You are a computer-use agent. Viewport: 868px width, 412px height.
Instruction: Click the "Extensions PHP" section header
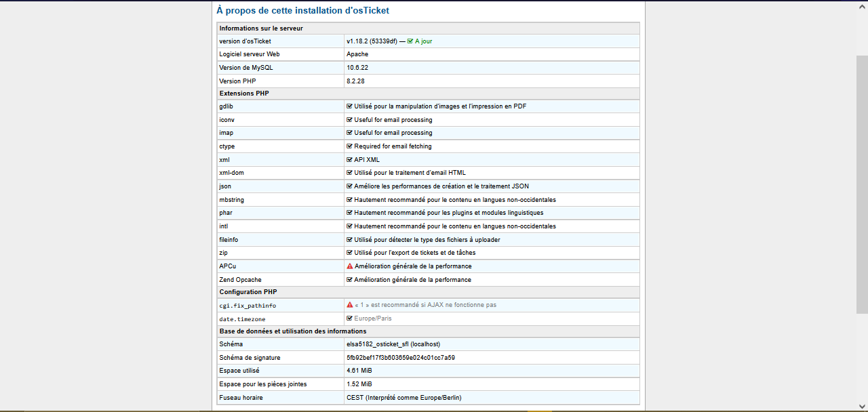coord(244,94)
